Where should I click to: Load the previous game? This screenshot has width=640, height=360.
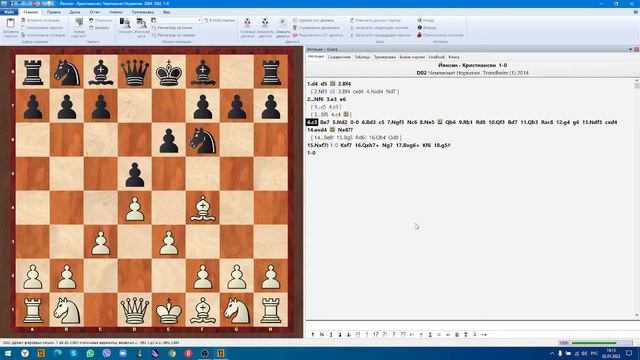tap(380, 35)
